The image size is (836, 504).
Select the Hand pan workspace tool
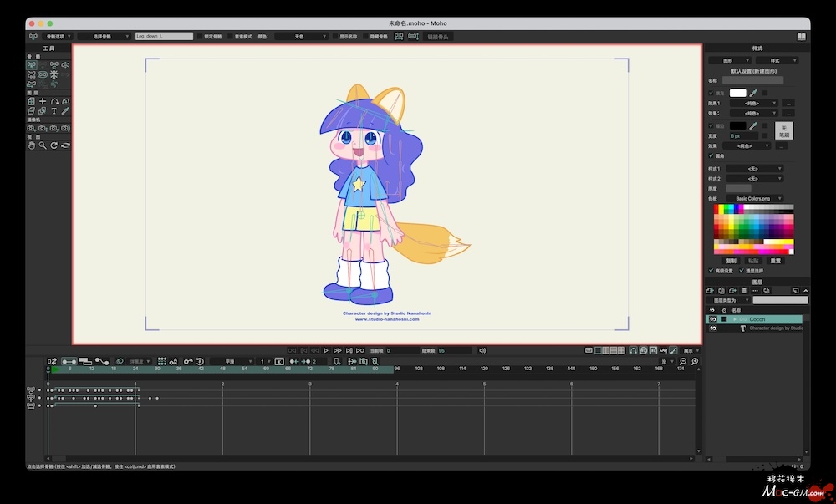click(32, 145)
